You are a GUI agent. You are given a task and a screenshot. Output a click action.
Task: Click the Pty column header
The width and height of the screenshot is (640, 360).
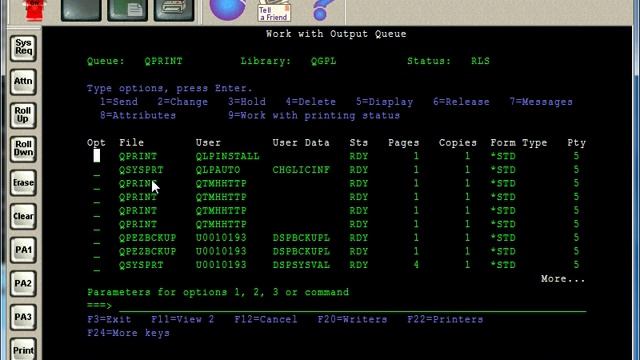pyautogui.click(x=576, y=143)
